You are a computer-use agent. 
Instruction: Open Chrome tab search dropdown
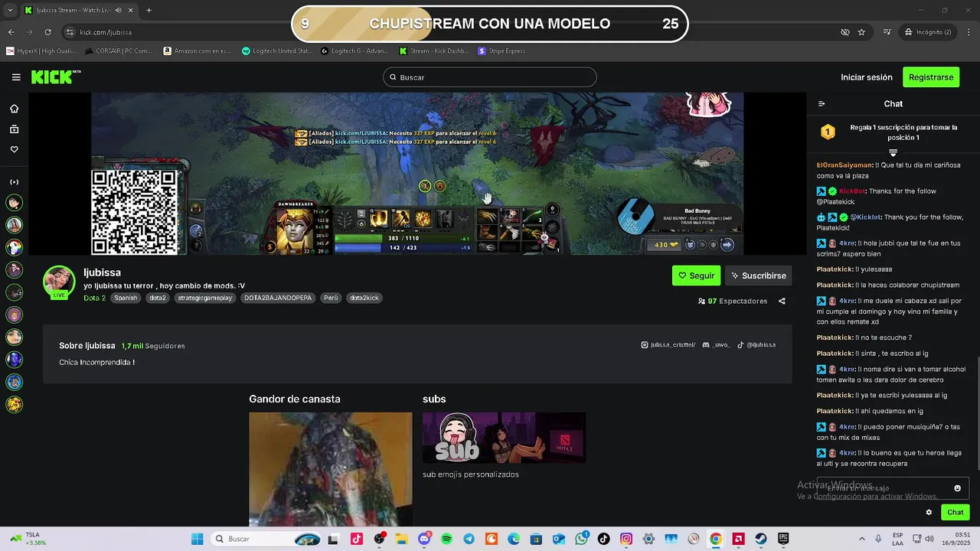click(11, 10)
